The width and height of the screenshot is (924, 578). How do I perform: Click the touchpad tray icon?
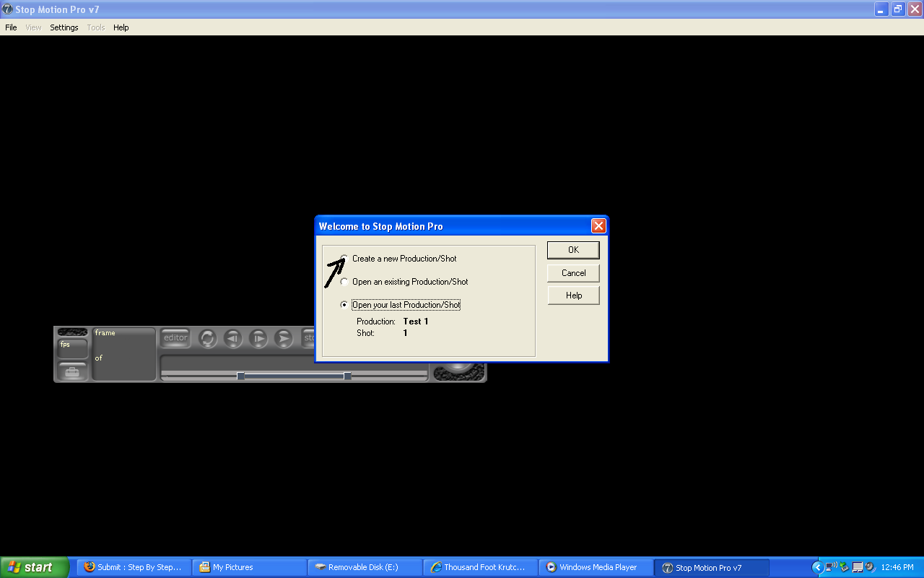click(x=858, y=567)
